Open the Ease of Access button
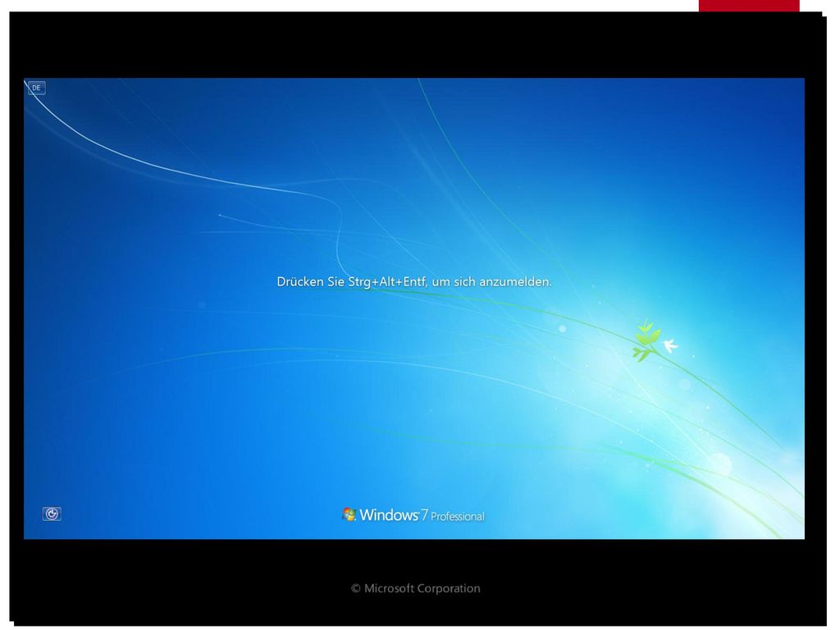Viewport: 840px width, 630px height. click(x=52, y=514)
